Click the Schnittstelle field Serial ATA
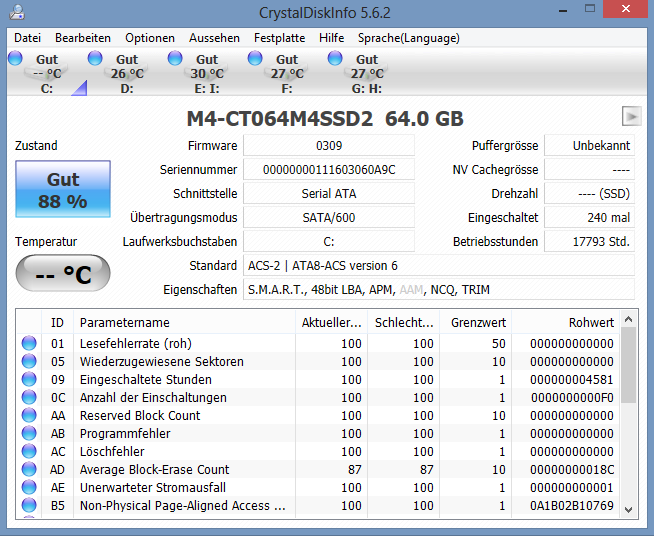 (x=329, y=194)
